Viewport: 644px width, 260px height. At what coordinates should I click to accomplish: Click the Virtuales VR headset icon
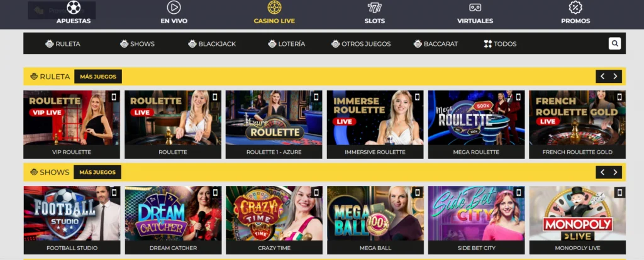tap(475, 8)
